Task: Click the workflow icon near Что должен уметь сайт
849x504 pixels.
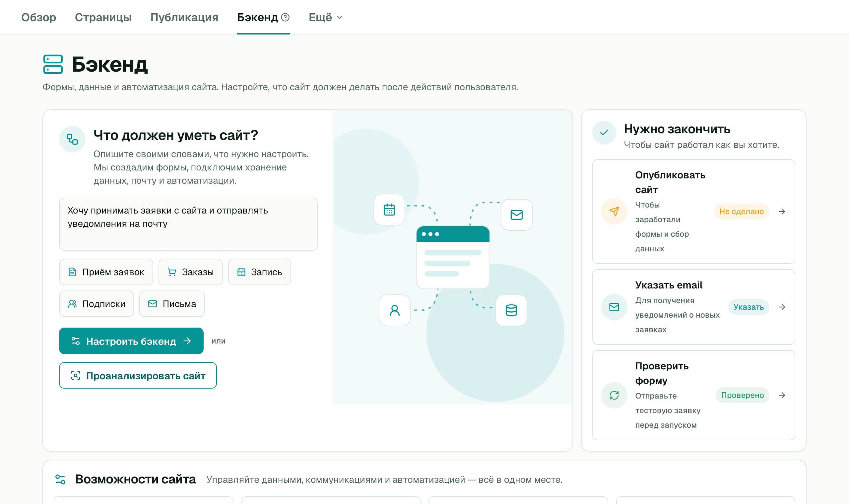Action: (72, 139)
